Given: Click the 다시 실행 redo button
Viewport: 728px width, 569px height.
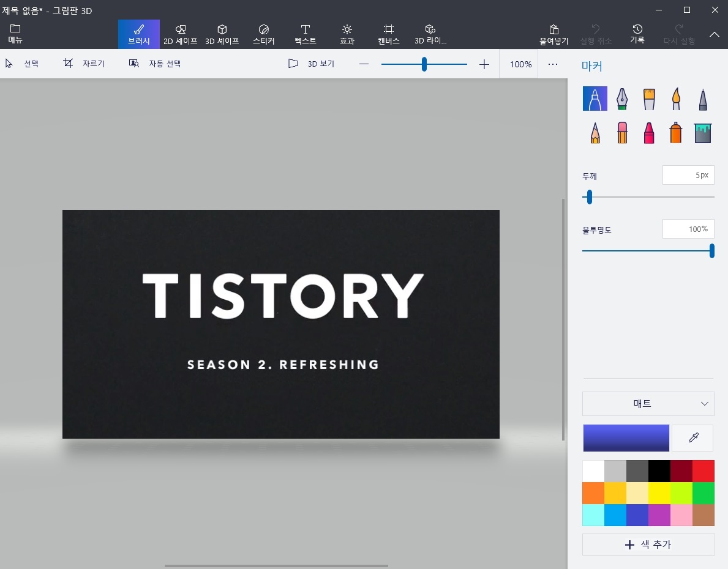Looking at the screenshot, I should pyautogui.click(x=679, y=34).
